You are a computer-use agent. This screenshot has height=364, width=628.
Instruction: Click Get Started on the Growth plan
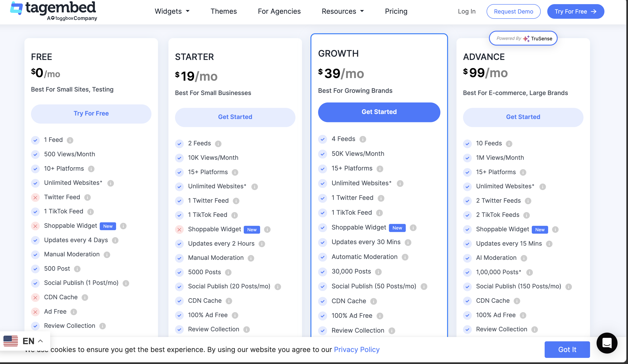tap(379, 112)
